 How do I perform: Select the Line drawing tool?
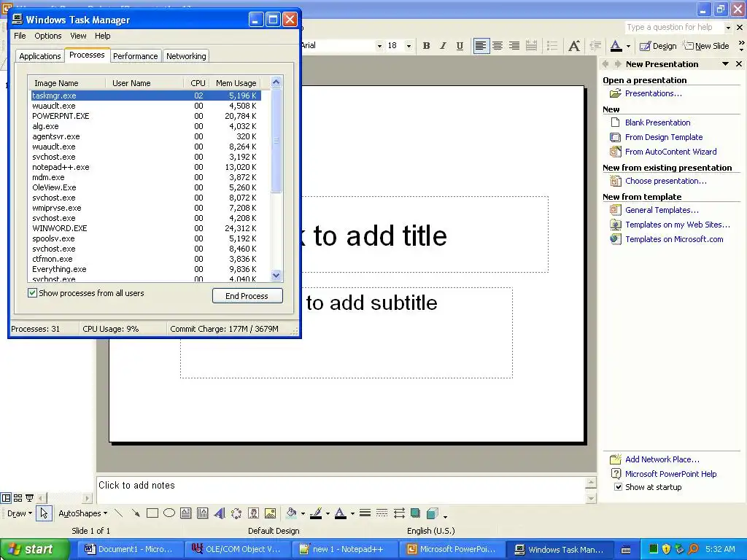click(x=119, y=513)
